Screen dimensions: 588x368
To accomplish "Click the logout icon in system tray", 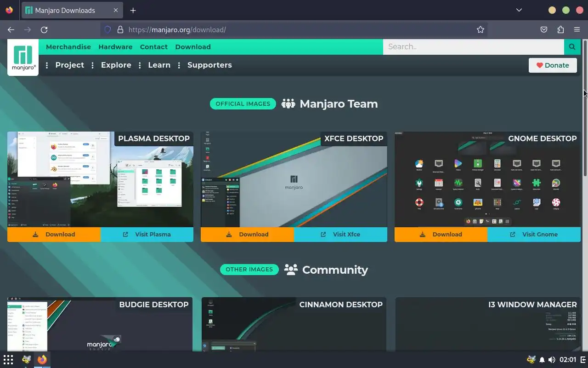I will 583,360.
